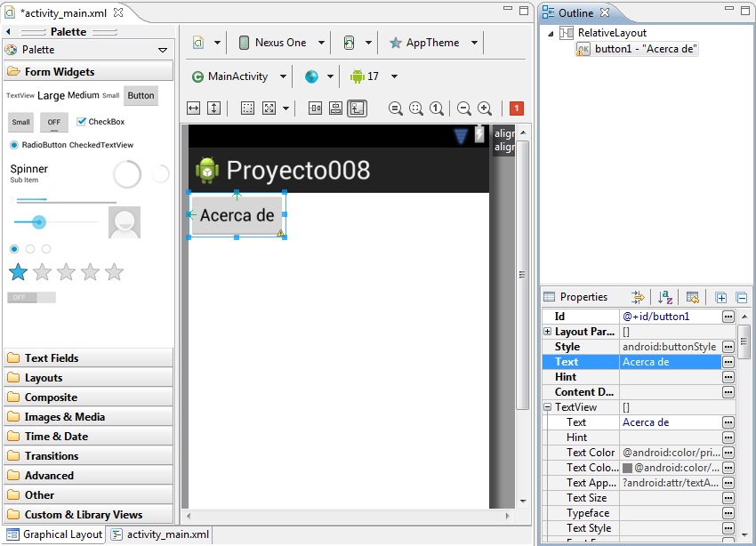Screen dimensions: 756x546
Task: Expand all properties with plus icon
Action: pos(720,297)
